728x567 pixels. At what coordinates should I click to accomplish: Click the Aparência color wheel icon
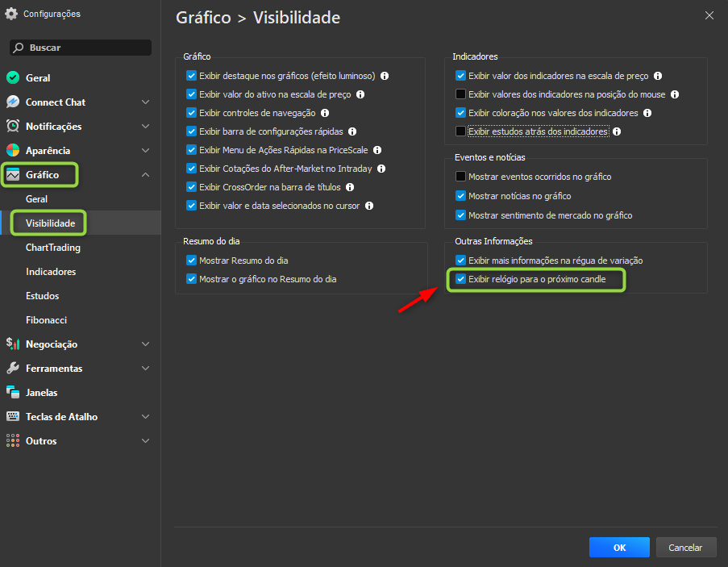13,151
